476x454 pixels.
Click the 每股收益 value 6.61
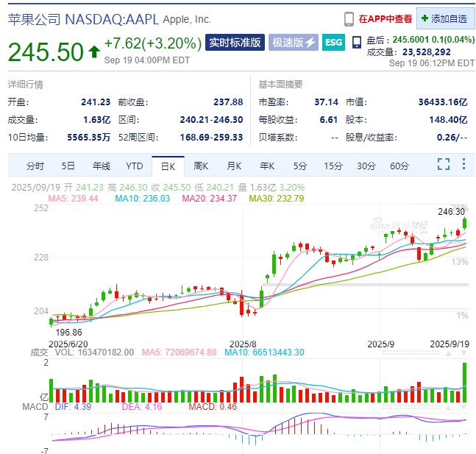328,120
